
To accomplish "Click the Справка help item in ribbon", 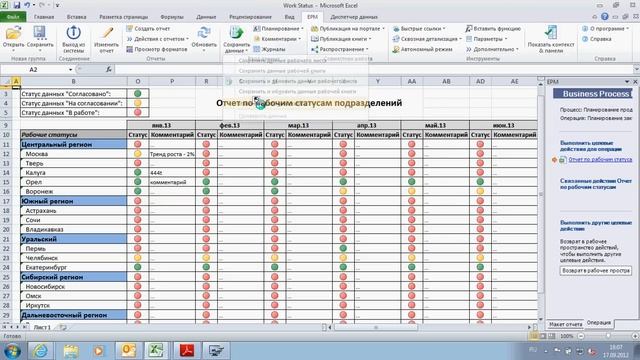I will coord(596,39).
